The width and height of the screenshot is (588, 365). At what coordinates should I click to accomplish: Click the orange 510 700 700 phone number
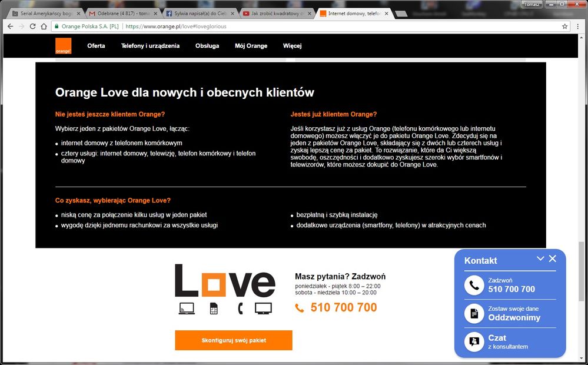pyautogui.click(x=343, y=307)
